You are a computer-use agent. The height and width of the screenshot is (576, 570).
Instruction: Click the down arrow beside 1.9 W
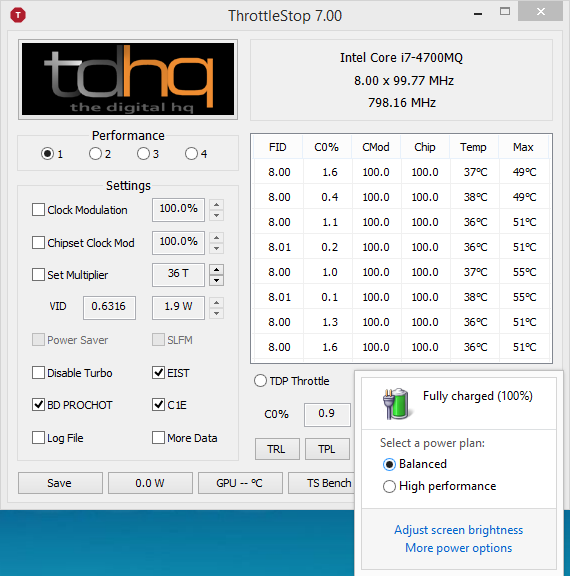pos(217,313)
